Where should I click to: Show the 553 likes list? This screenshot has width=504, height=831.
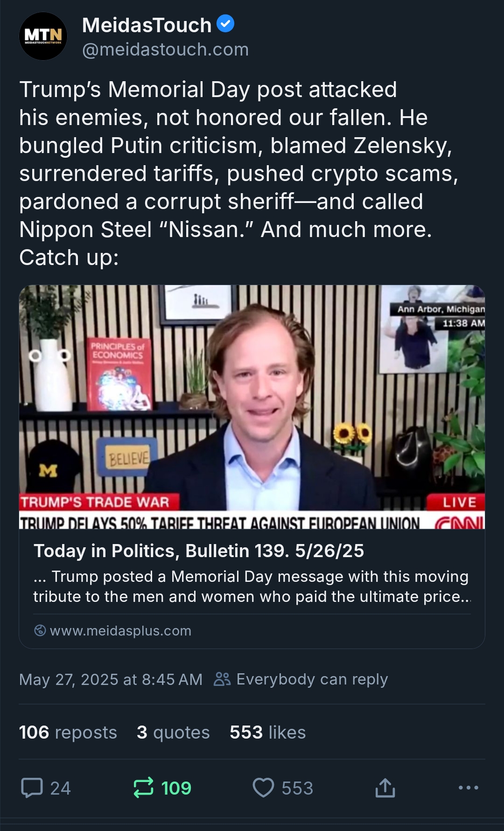tap(267, 733)
